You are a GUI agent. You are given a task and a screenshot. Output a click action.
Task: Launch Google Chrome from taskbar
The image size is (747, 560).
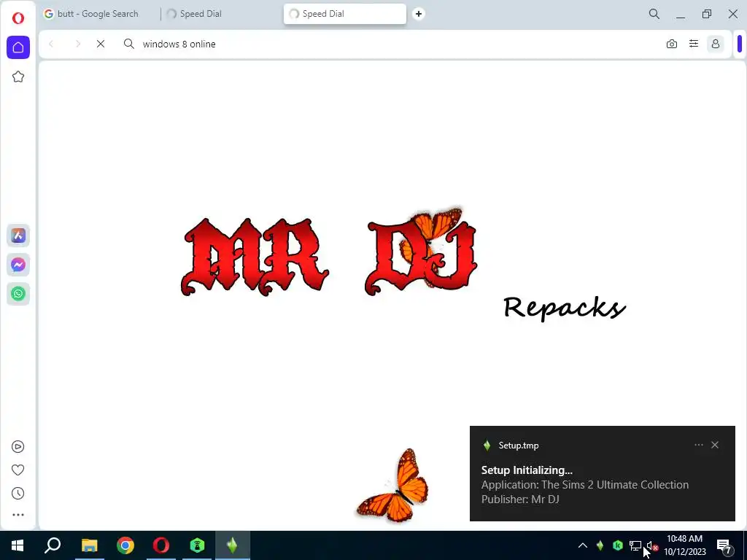tap(125, 545)
